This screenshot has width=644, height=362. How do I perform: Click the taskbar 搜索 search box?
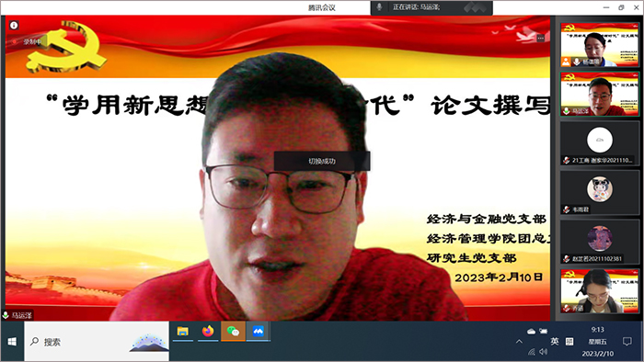click(x=97, y=342)
